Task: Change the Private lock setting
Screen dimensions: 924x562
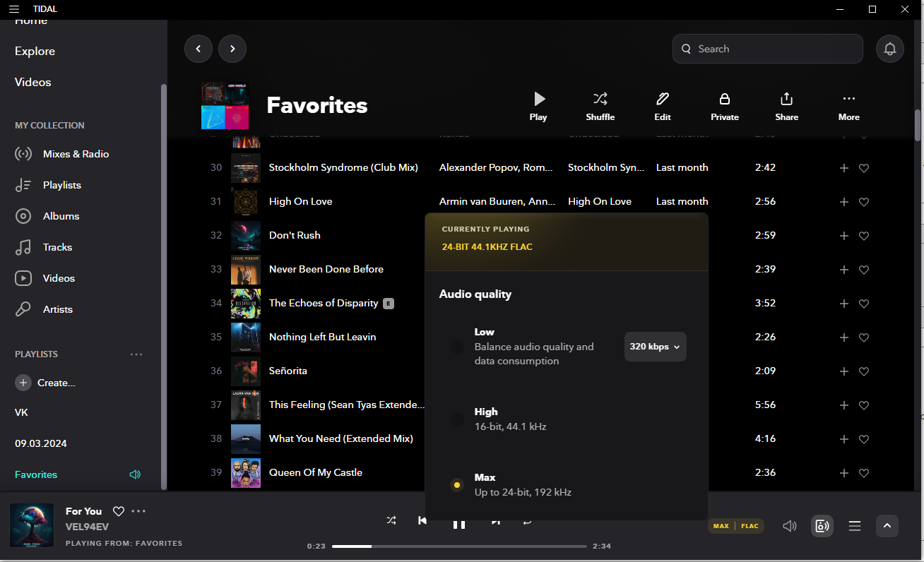Action: [725, 106]
